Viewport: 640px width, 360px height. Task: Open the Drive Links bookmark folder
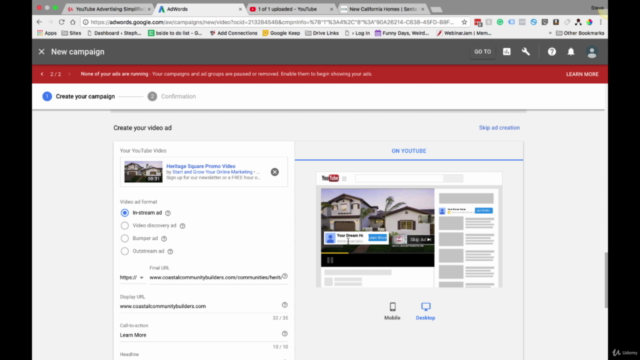(x=322, y=33)
